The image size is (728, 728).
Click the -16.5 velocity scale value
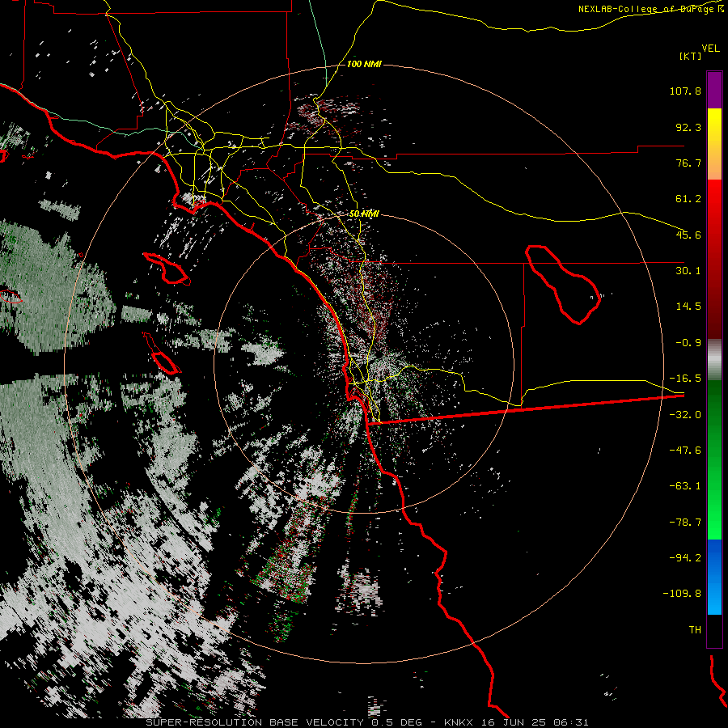pos(685,379)
